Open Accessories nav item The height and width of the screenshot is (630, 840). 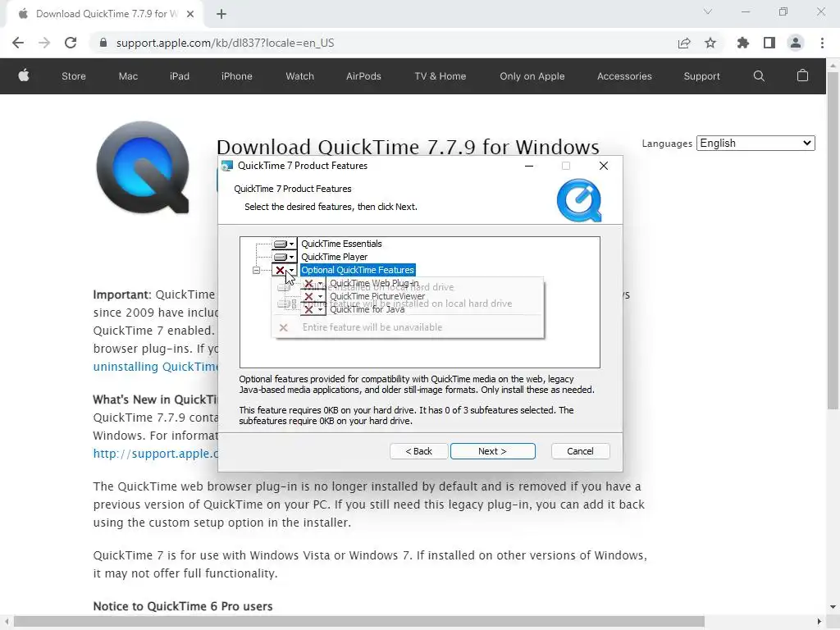click(x=624, y=76)
